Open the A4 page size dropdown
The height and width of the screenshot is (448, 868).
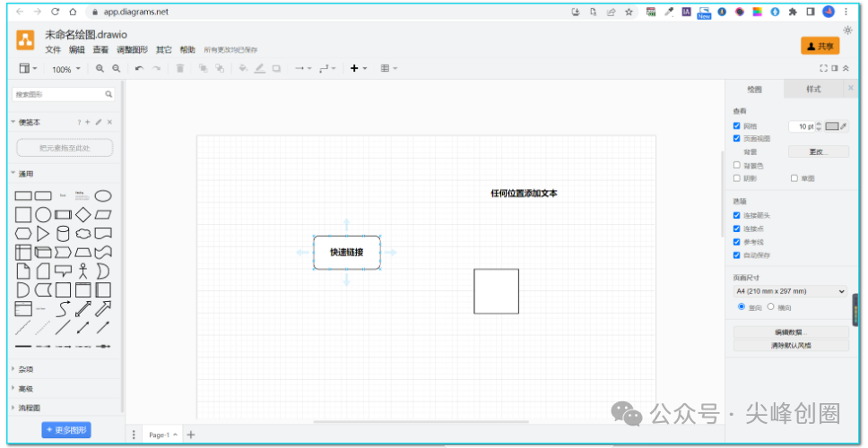(x=791, y=291)
